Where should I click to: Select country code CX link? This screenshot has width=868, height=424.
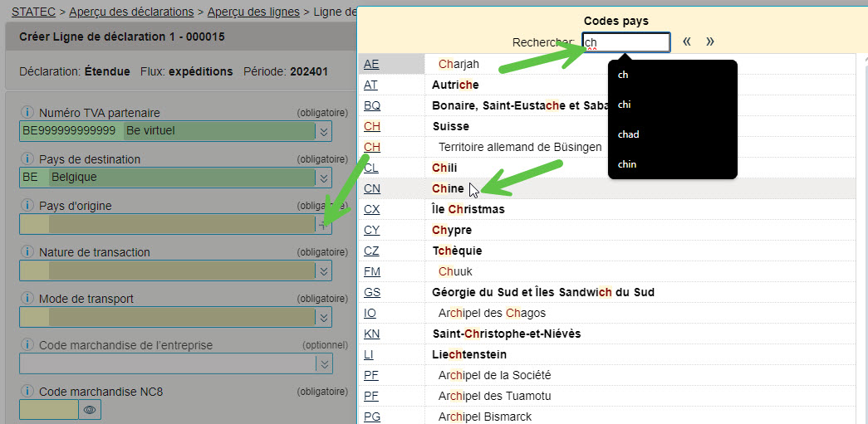372,210
